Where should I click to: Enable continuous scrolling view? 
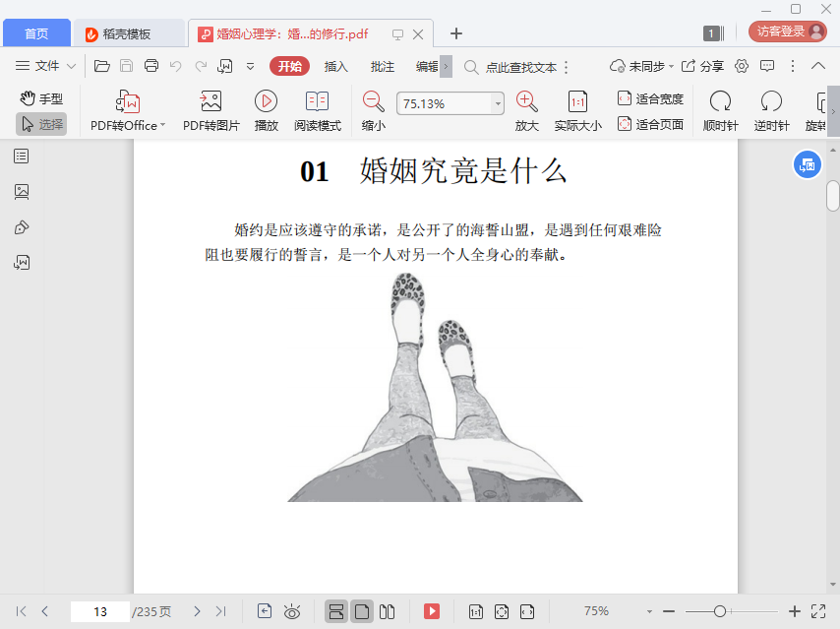pyautogui.click(x=335, y=611)
